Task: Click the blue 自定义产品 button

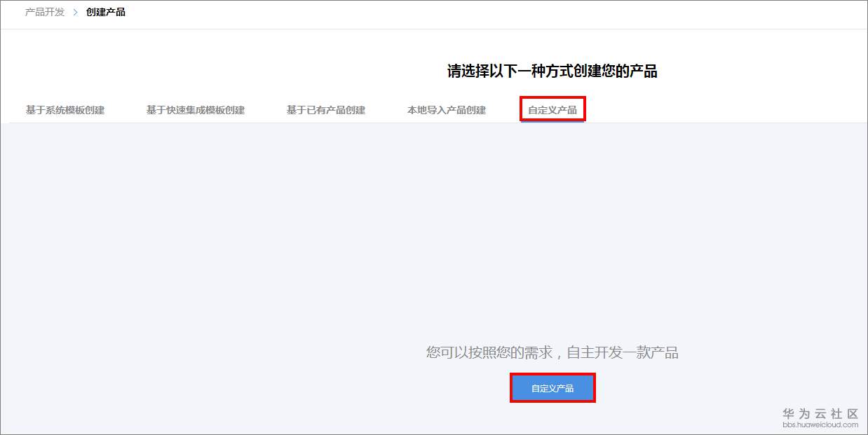Action: (x=552, y=388)
